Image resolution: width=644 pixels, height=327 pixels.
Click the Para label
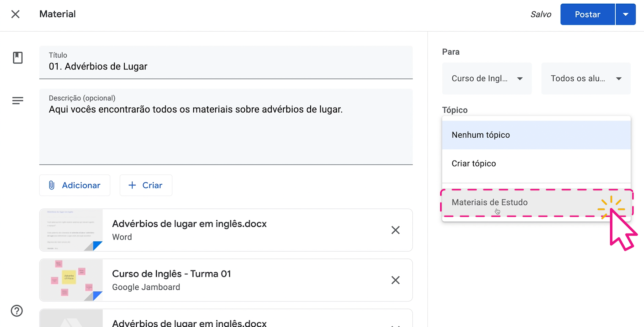[x=451, y=52]
